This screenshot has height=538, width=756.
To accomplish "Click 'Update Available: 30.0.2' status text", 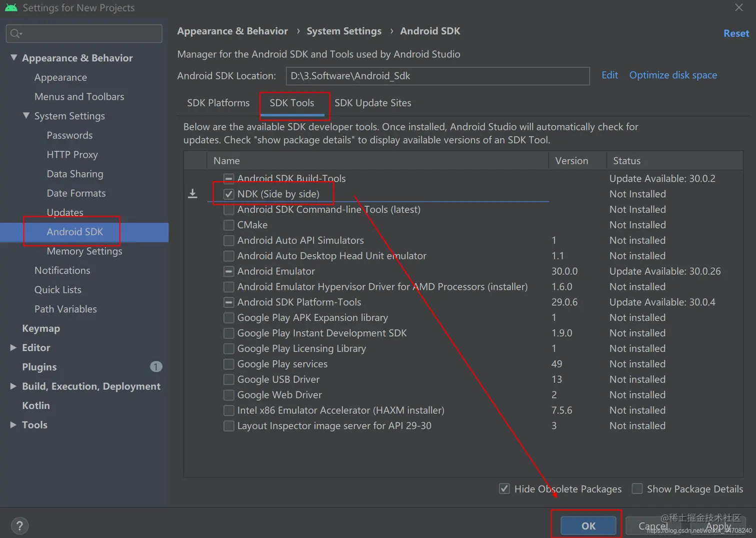I will click(662, 179).
